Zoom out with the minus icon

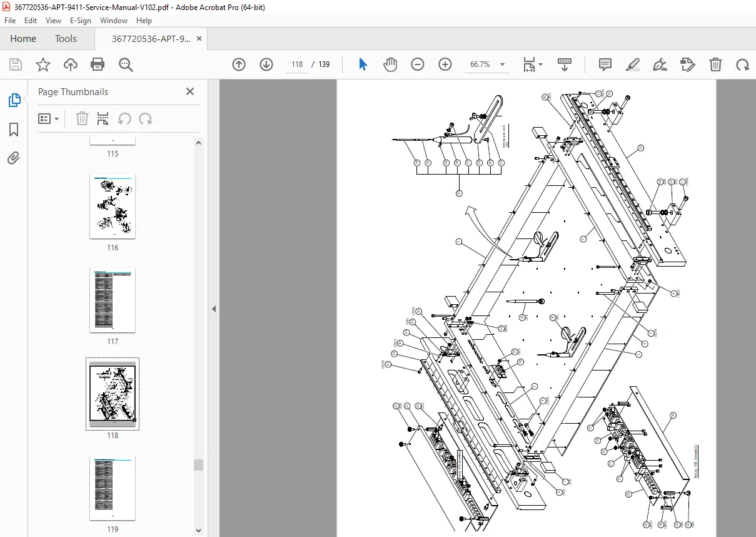(418, 64)
